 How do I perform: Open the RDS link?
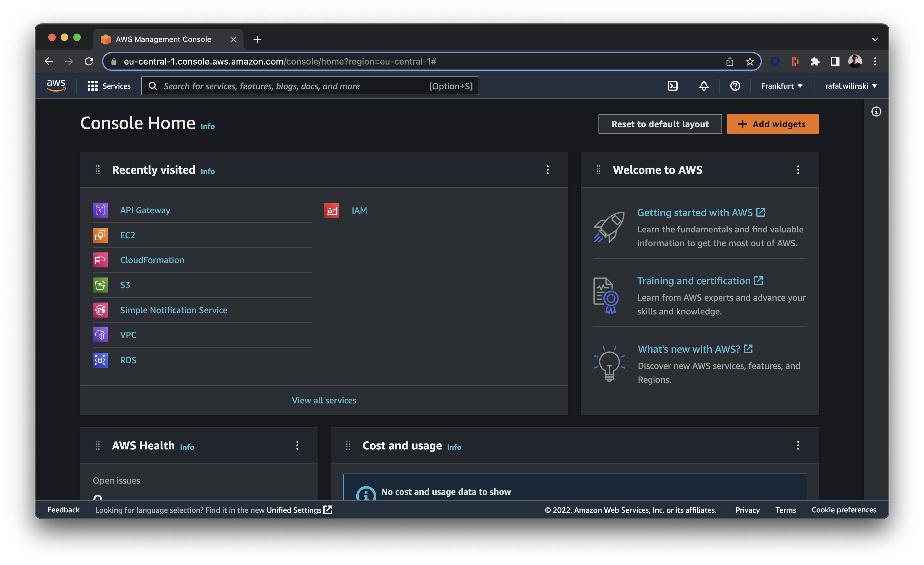click(x=128, y=360)
